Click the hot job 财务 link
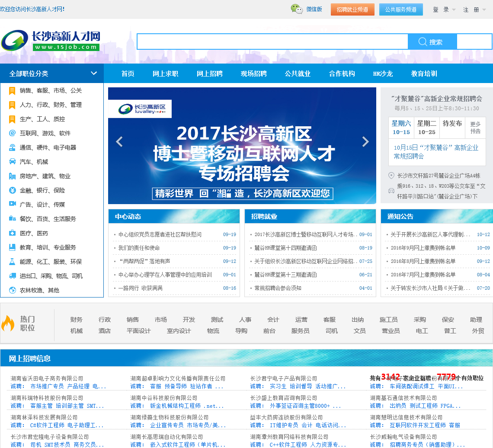 [77, 320]
